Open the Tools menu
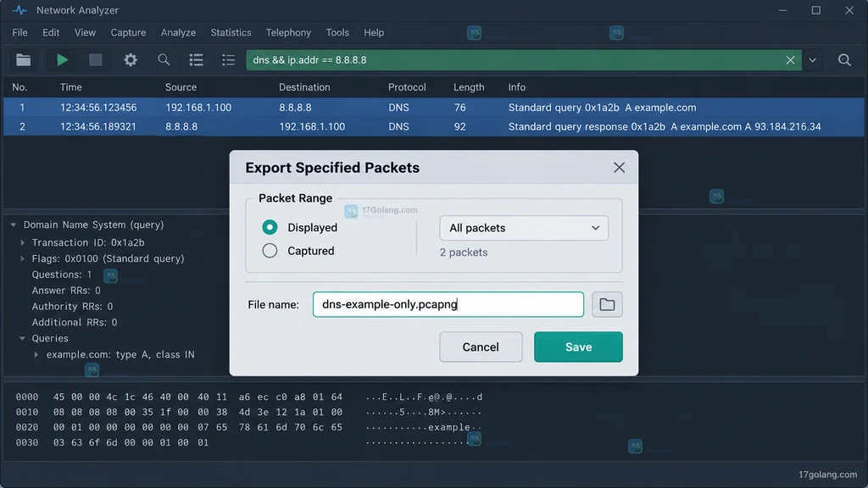This screenshot has width=868, height=488. click(x=337, y=33)
